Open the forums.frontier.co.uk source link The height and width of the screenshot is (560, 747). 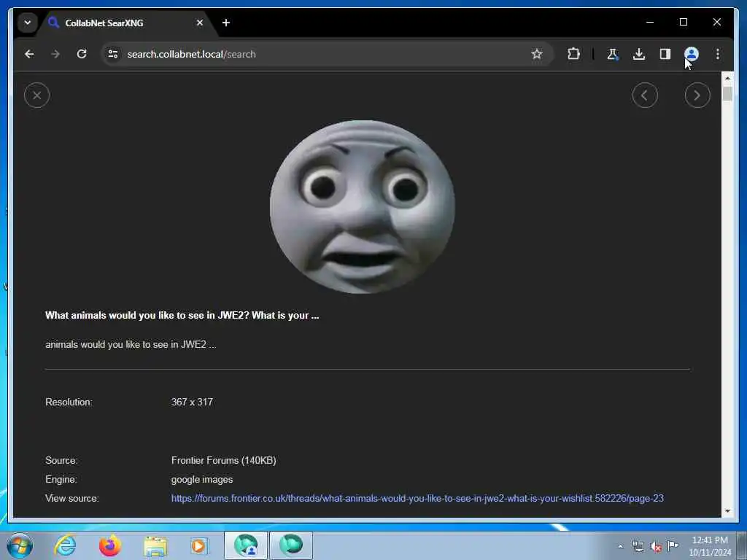pyautogui.click(x=417, y=498)
